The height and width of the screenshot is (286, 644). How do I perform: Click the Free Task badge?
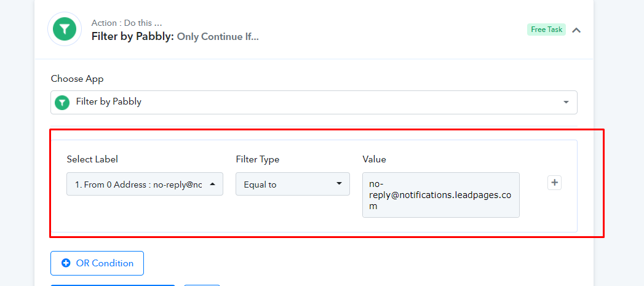pos(546,30)
